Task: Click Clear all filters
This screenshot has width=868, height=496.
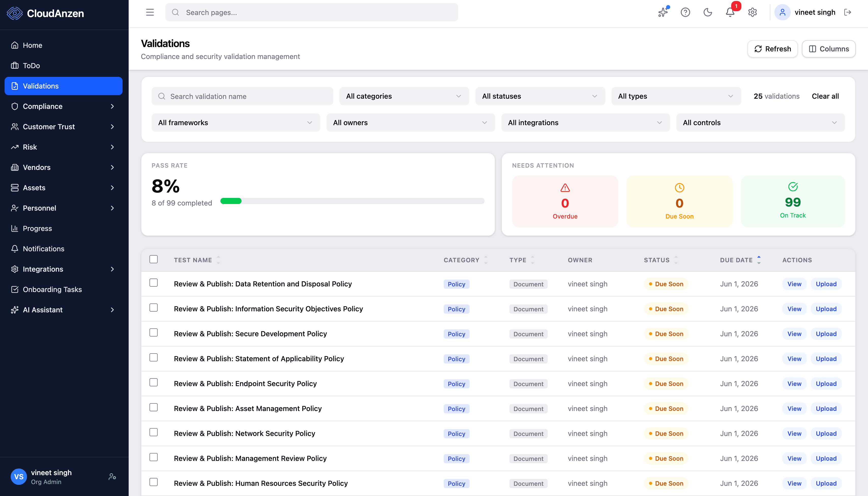Action: tap(825, 96)
